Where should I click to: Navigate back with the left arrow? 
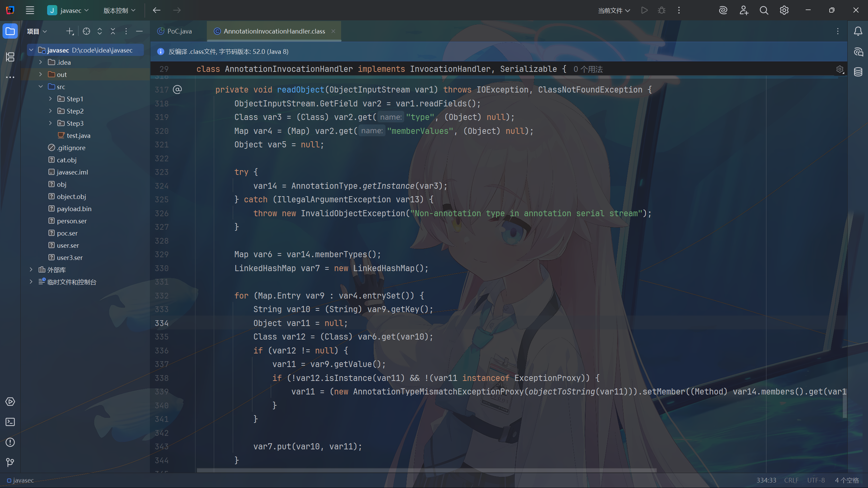156,10
